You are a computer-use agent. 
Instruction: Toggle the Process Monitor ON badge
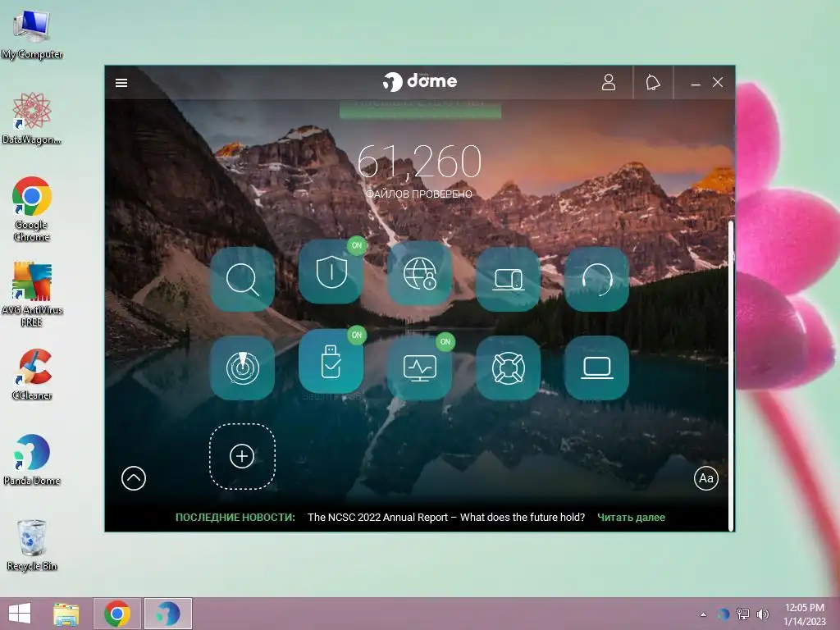pos(445,342)
